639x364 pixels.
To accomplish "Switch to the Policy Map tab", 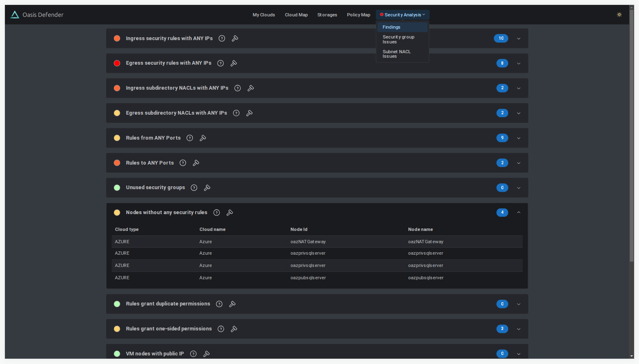I will pos(358,15).
